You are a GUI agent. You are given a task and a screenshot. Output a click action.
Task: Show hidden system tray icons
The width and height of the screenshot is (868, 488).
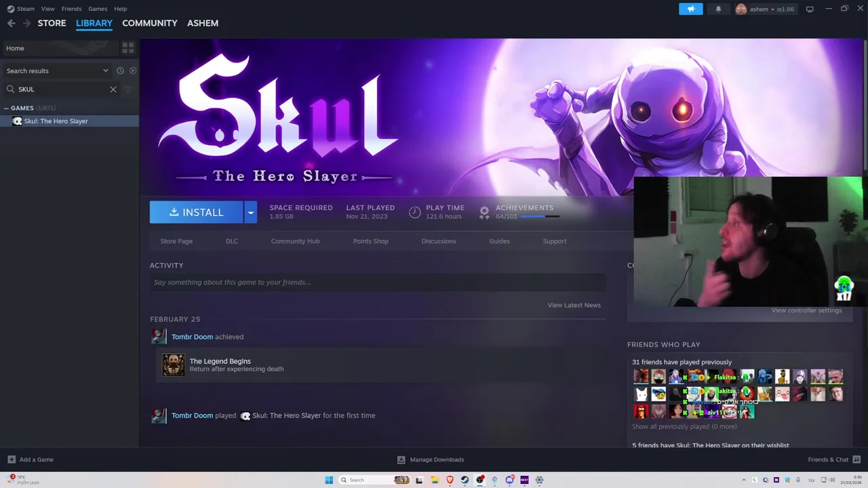click(744, 480)
